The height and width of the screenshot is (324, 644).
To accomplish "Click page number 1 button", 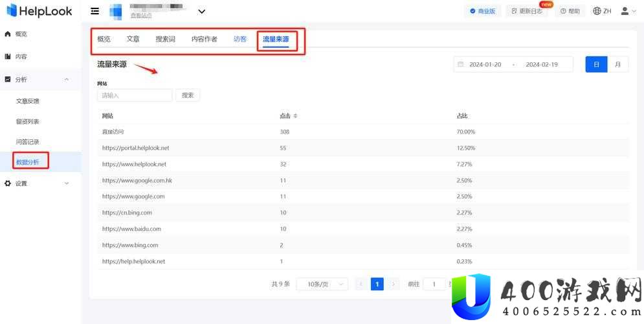I will click(377, 284).
